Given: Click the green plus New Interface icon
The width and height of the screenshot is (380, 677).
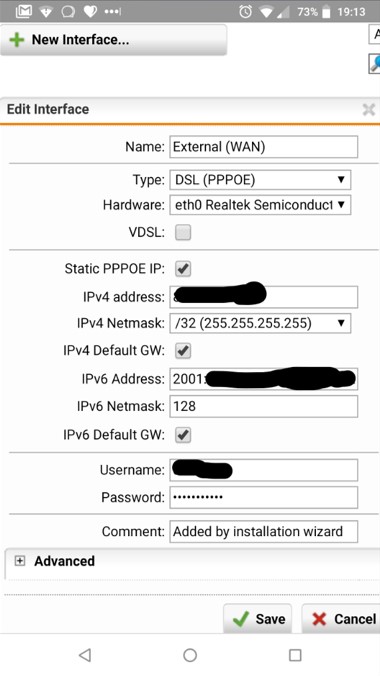Looking at the screenshot, I should (17, 40).
